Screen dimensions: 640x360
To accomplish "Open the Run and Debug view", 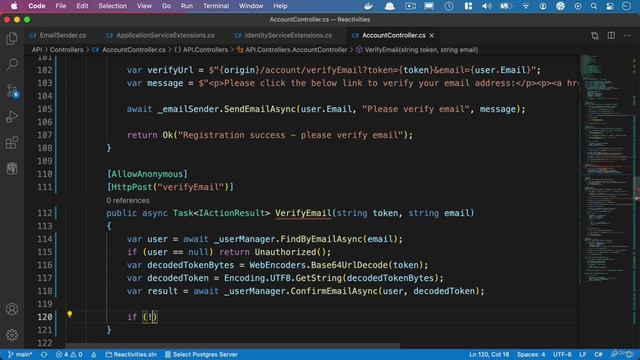I will 12,117.
